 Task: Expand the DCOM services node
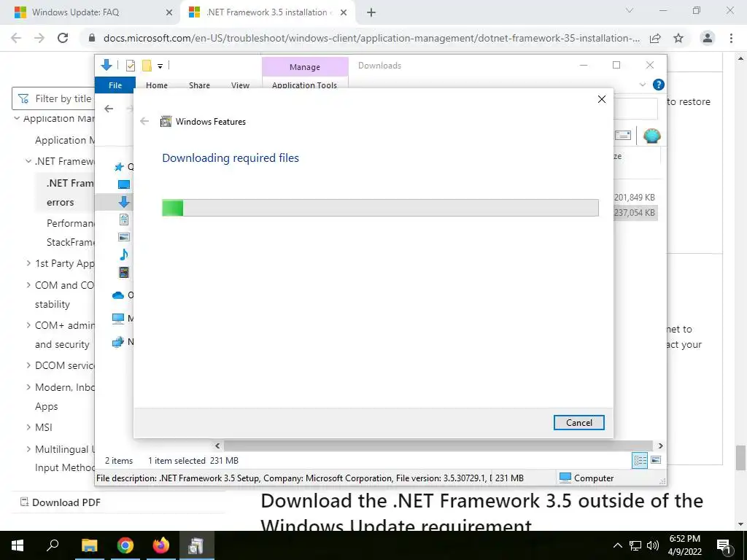click(x=28, y=365)
